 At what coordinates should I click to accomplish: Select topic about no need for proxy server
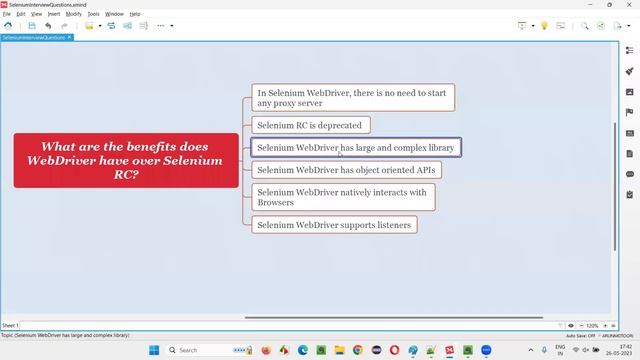353,98
